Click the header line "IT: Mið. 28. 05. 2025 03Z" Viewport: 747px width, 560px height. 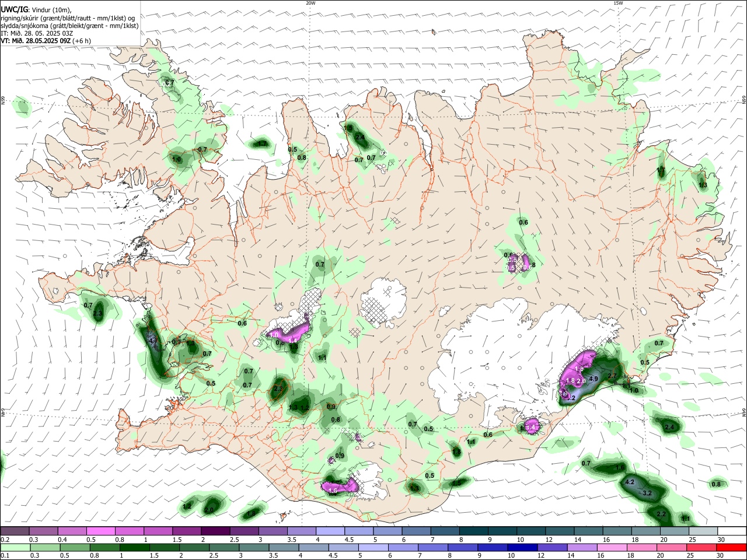pyautogui.click(x=37, y=33)
